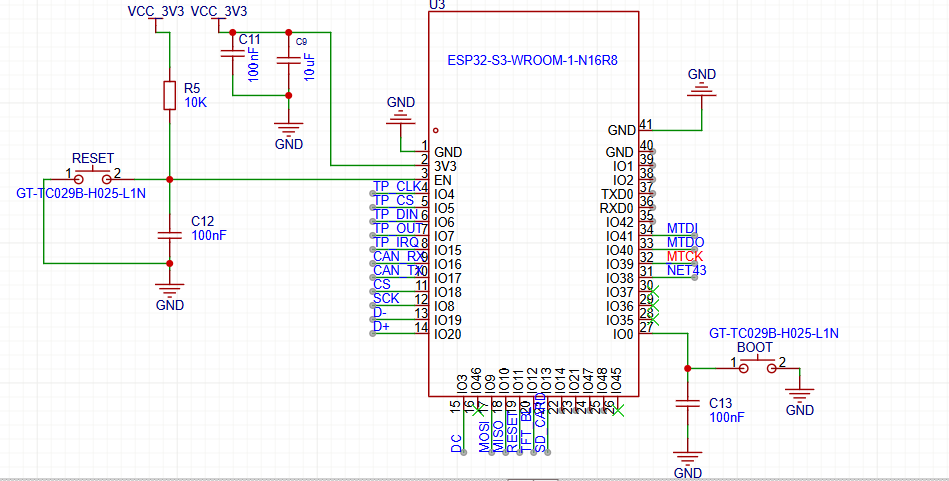Click the GND symbol below C13

click(688, 463)
